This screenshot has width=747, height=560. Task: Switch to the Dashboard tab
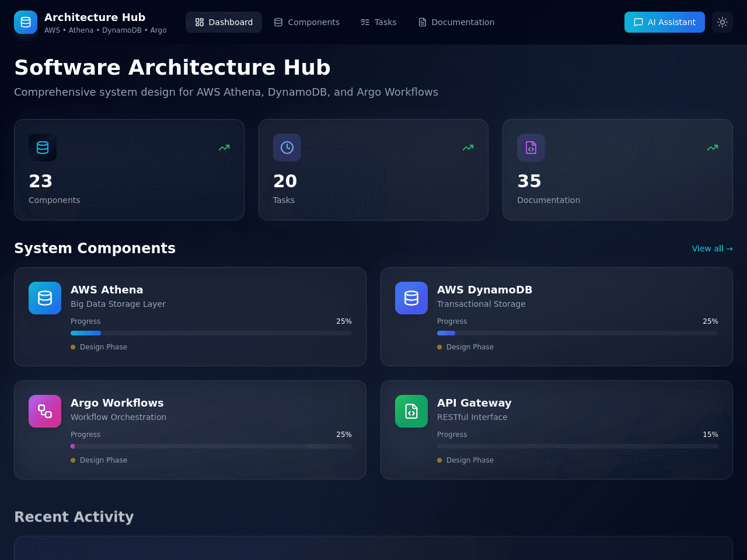pyautogui.click(x=224, y=22)
